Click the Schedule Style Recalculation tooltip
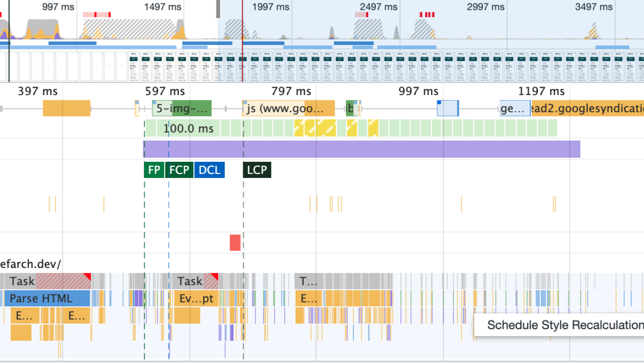 coord(559,325)
